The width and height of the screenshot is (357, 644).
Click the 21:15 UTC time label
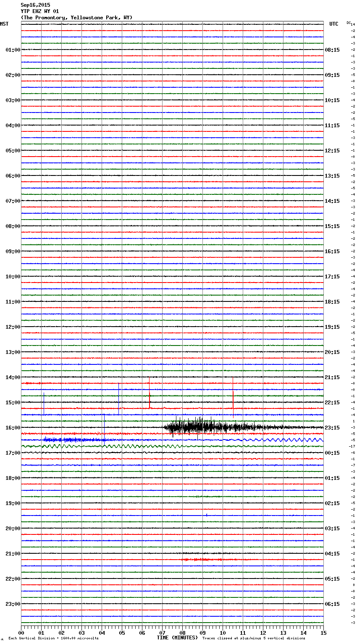332,377
